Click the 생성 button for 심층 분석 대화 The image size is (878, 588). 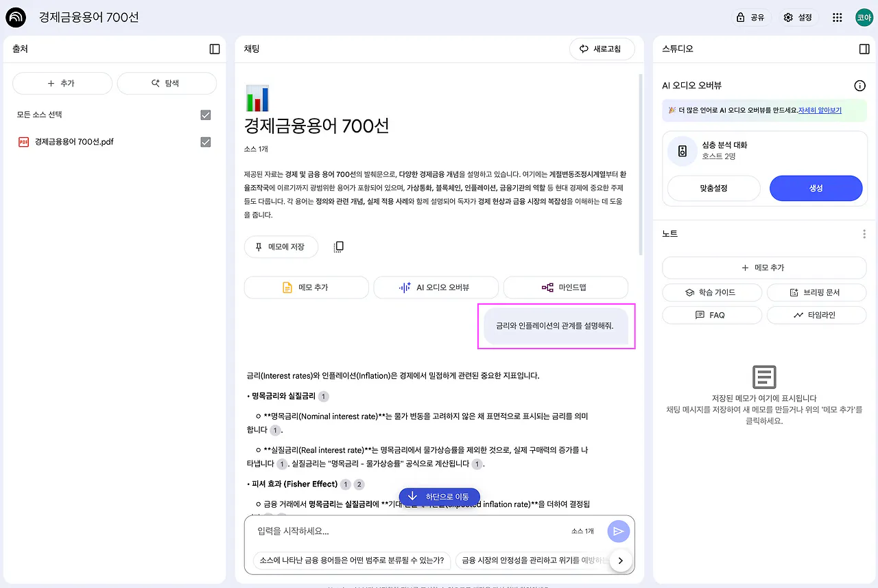[x=816, y=188]
